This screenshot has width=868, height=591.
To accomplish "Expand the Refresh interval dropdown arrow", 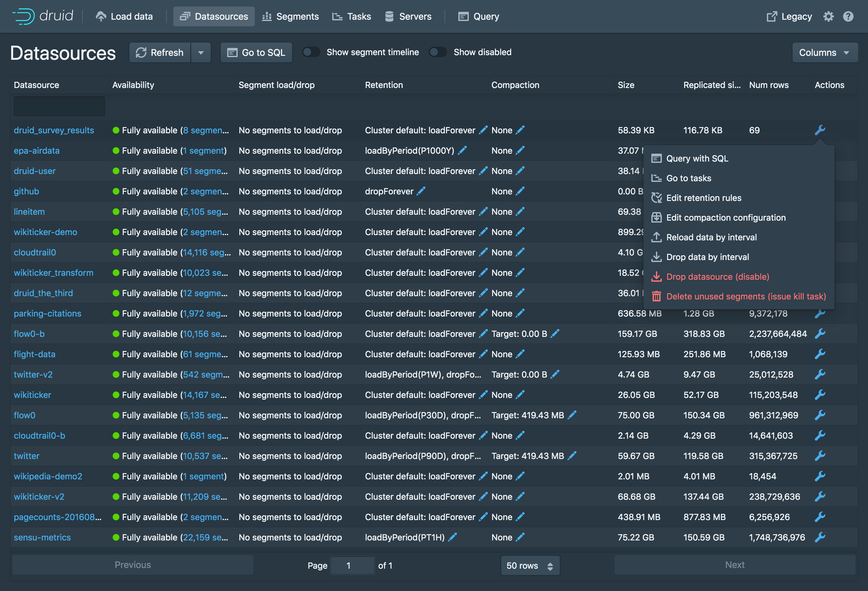I will 201,53.
